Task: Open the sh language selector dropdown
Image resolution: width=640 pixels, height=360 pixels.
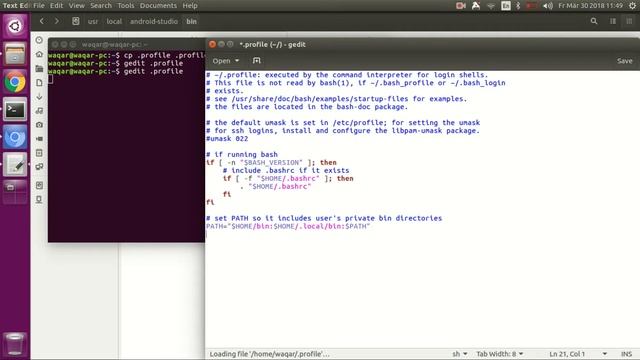Action: point(460,354)
